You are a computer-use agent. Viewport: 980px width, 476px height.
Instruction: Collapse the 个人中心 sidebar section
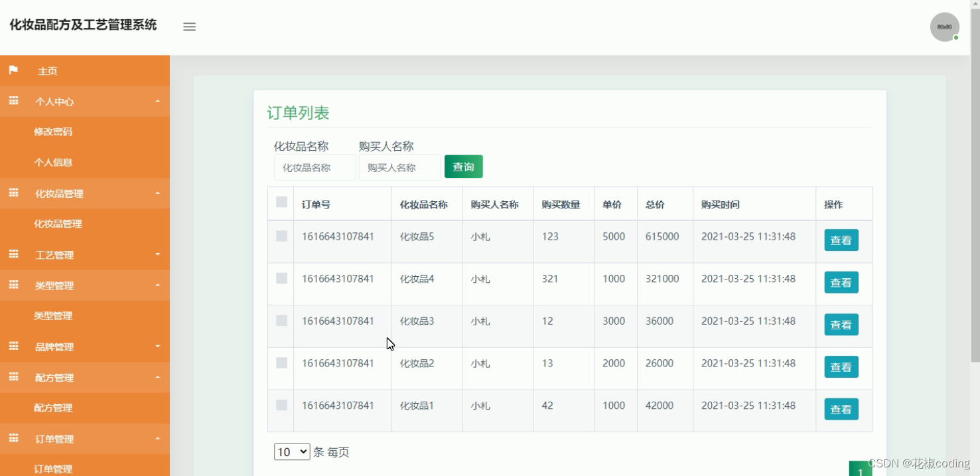85,101
